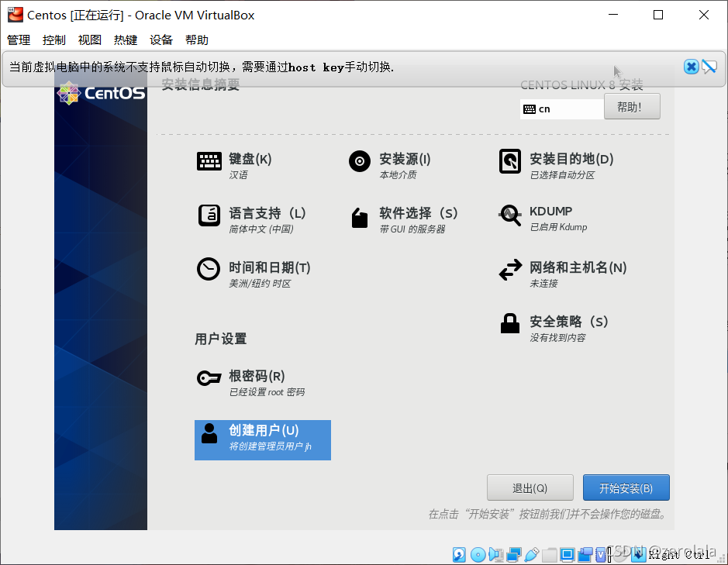728x565 pixels.
Task: Open the 设备 menu
Action: pyautogui.click(x=161, y=40)
